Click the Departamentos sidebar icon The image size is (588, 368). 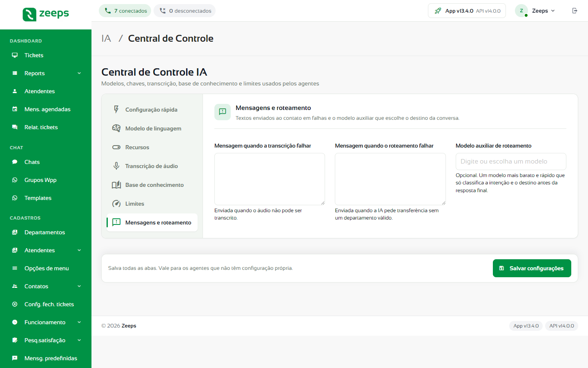(x=15, y=232)
